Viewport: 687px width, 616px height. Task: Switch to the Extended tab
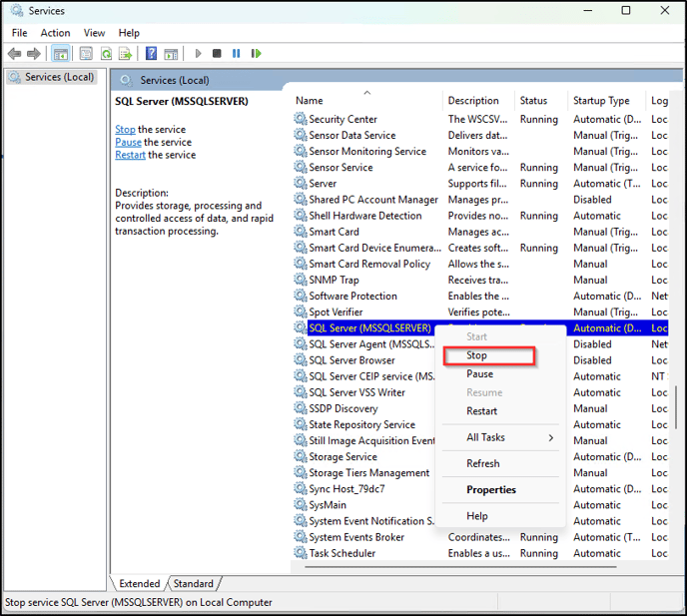click(140, 584)
